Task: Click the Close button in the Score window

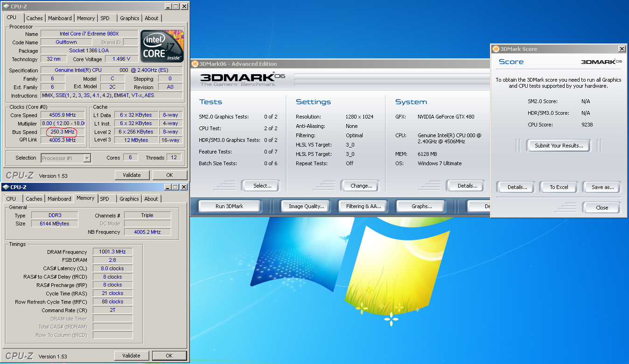Action: point(602,208)
